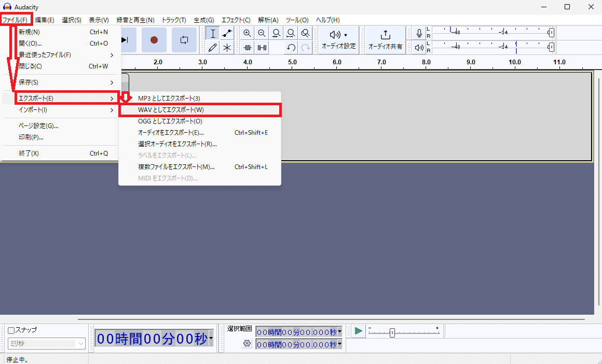The height and width of the screenshot is (364, 602).
Task: Open the ファイル(F) menu
Action: (x=16, y=20)
